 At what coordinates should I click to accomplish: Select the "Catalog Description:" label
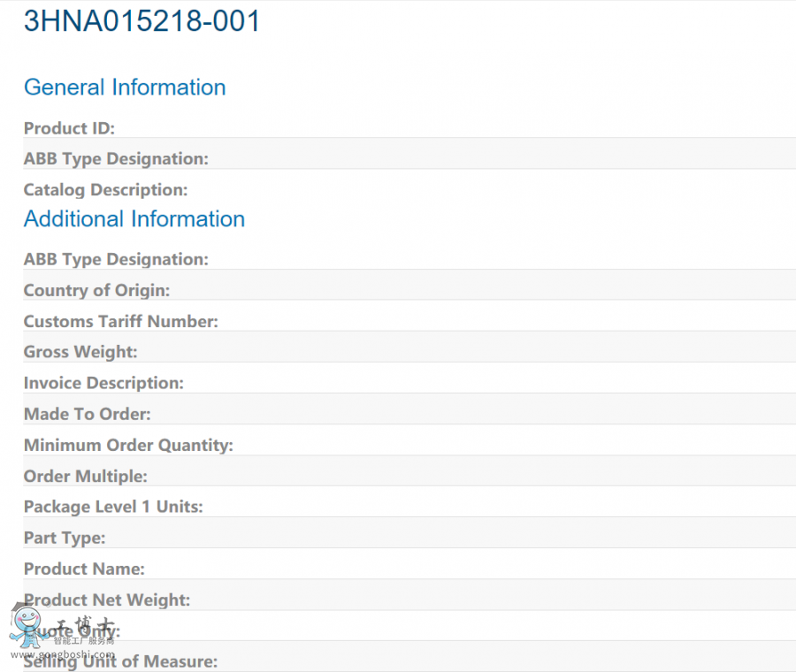point(105,190)
